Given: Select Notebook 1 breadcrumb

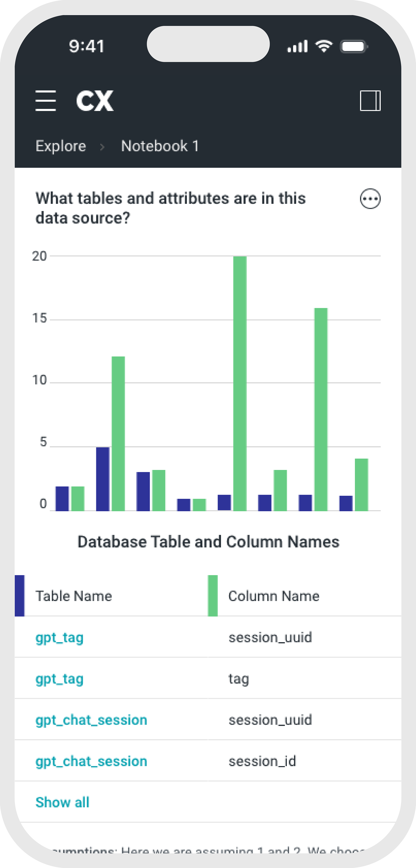Looking at the screenshot, I should [160, 146].
